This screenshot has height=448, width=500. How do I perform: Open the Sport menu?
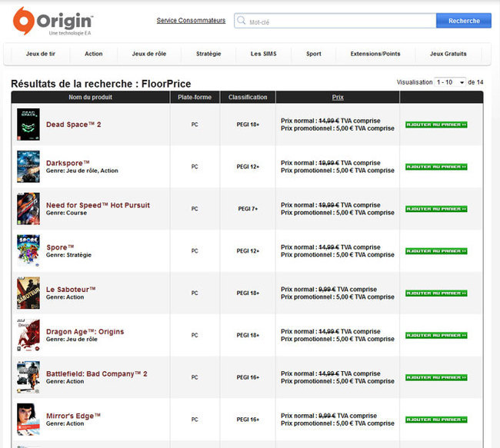pos(314,54)
